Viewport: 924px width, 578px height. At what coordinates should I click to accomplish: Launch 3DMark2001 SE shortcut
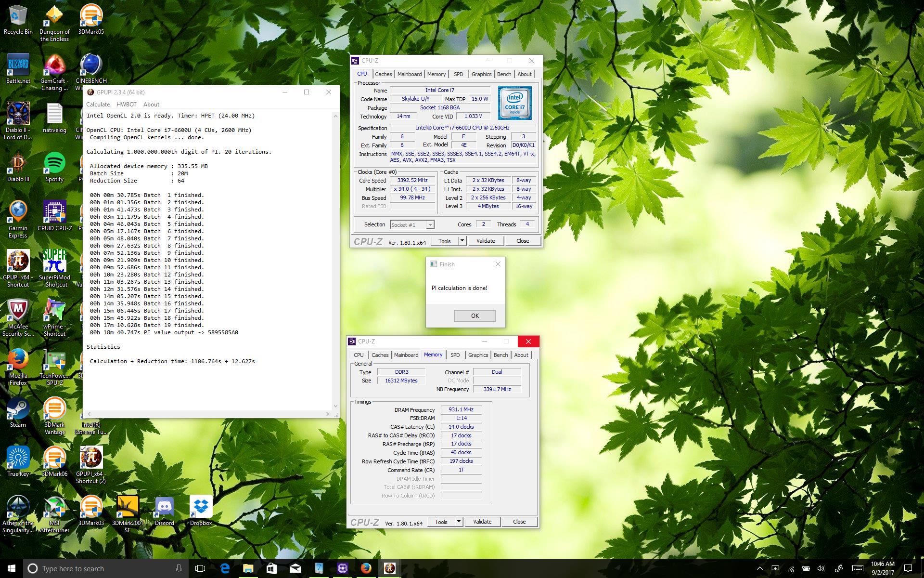point(128,514)
